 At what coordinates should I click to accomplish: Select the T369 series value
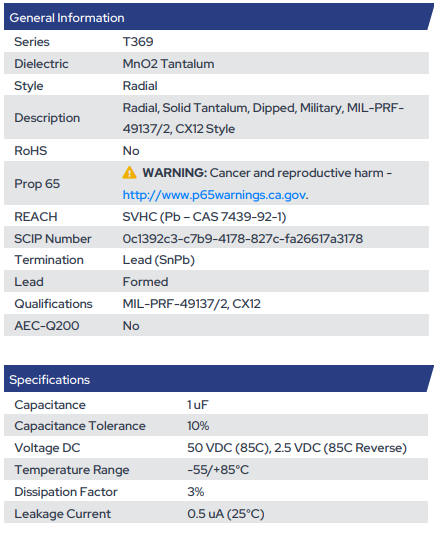(x=138, y=42)
